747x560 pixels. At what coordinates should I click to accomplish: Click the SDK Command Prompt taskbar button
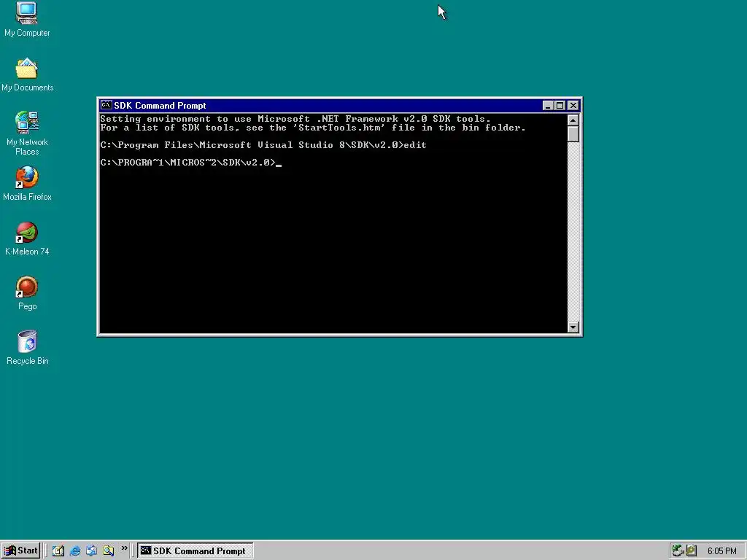point(196,551)
